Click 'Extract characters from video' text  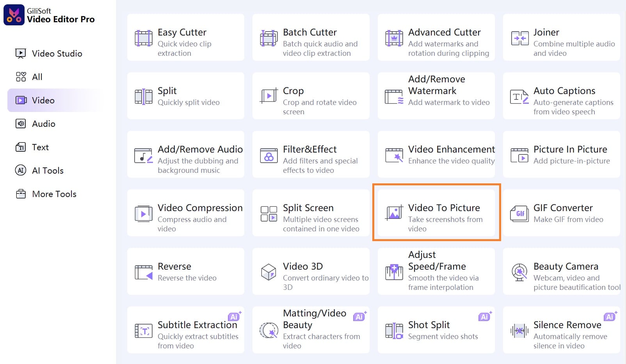[x=321, y=341]
